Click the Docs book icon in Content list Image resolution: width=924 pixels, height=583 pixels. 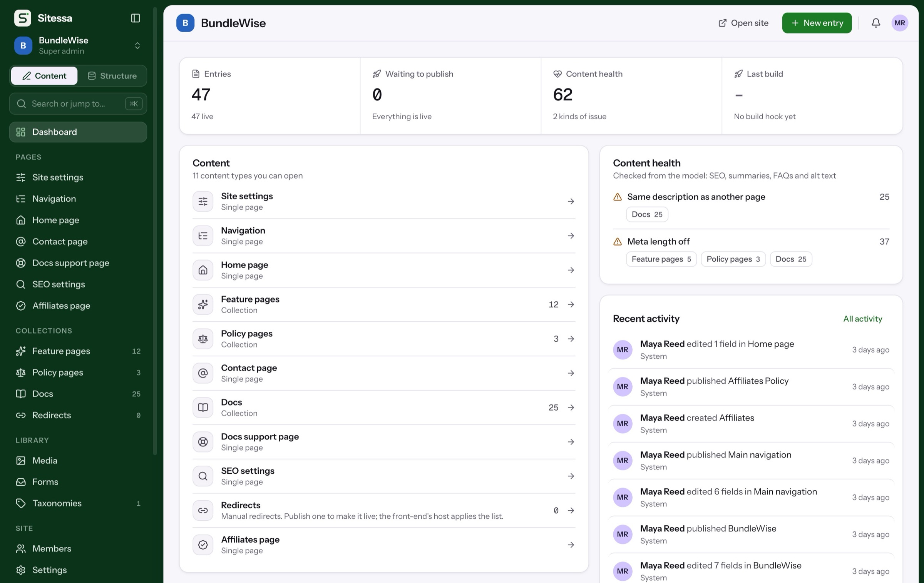pos(203,407)
